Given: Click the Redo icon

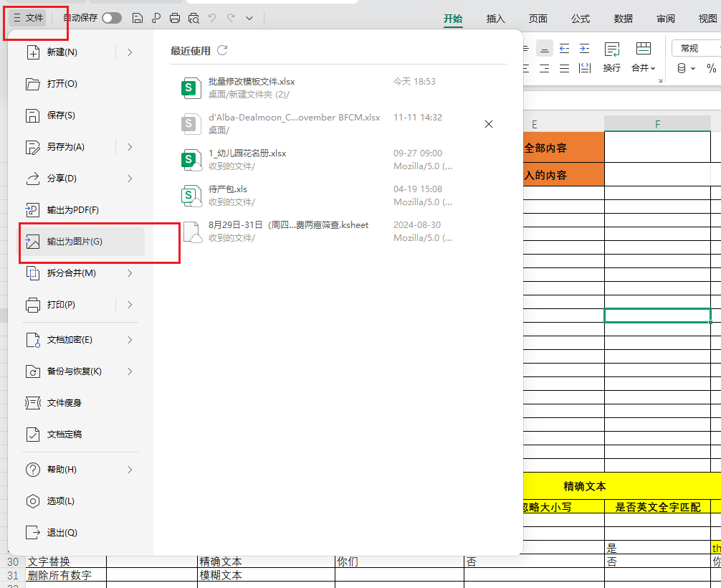Looking at the screenshot, I should click(231, 18).
